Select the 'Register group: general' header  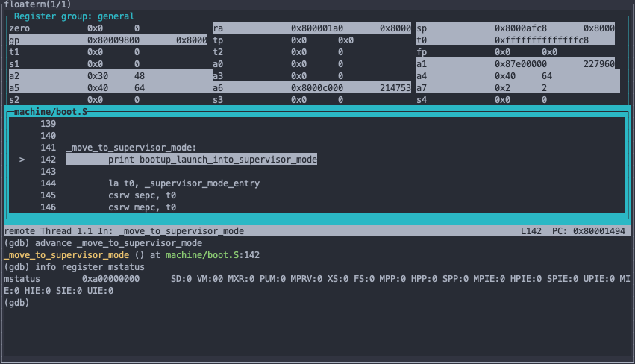point(75,16)
